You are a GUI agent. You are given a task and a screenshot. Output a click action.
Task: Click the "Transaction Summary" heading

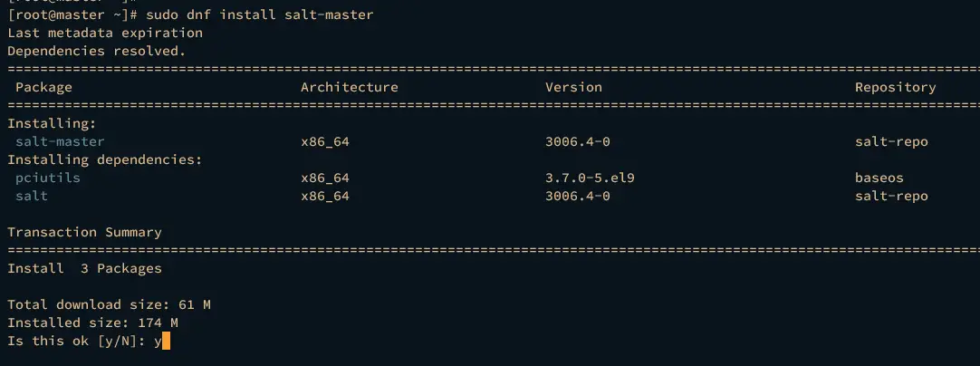(x=84, y=232)
